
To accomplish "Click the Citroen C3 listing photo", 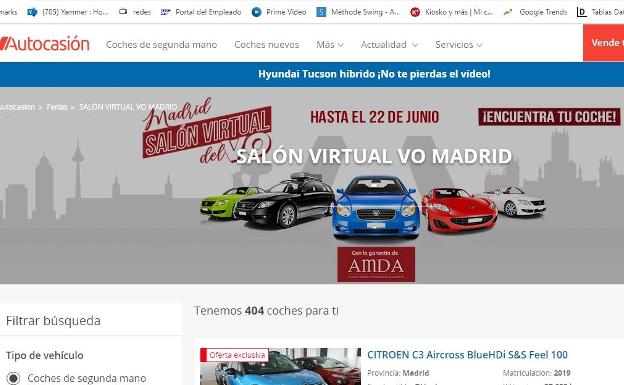I will point(280,366).
